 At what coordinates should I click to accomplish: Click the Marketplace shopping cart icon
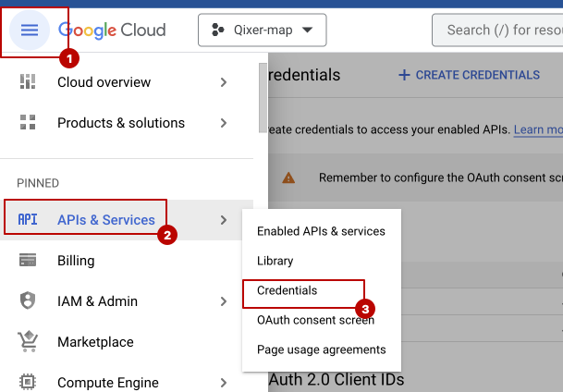tap(28, 341)
